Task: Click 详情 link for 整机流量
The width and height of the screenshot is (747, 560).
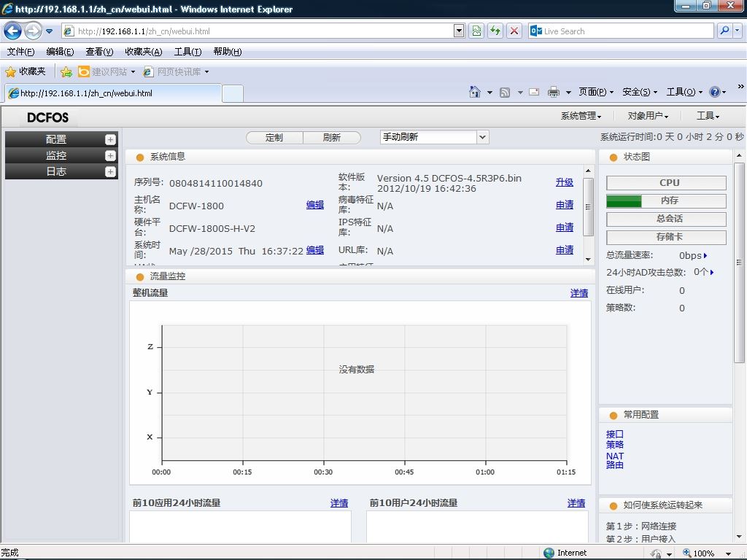Action: 579,293
